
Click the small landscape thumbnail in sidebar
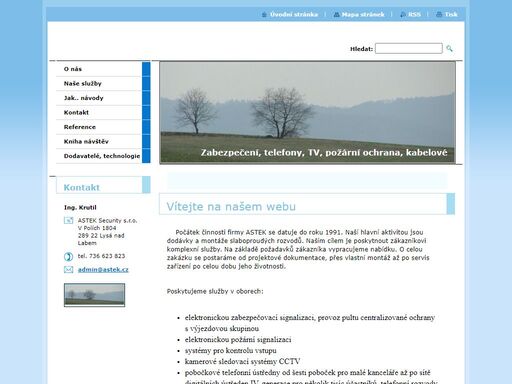point(94,295)
